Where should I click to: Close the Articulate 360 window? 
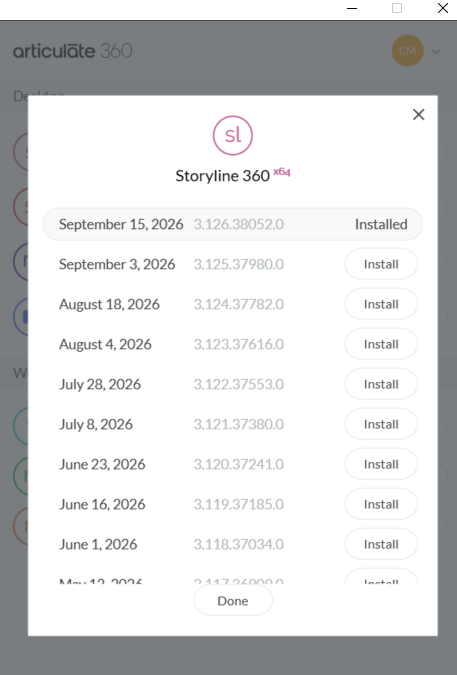442,8
